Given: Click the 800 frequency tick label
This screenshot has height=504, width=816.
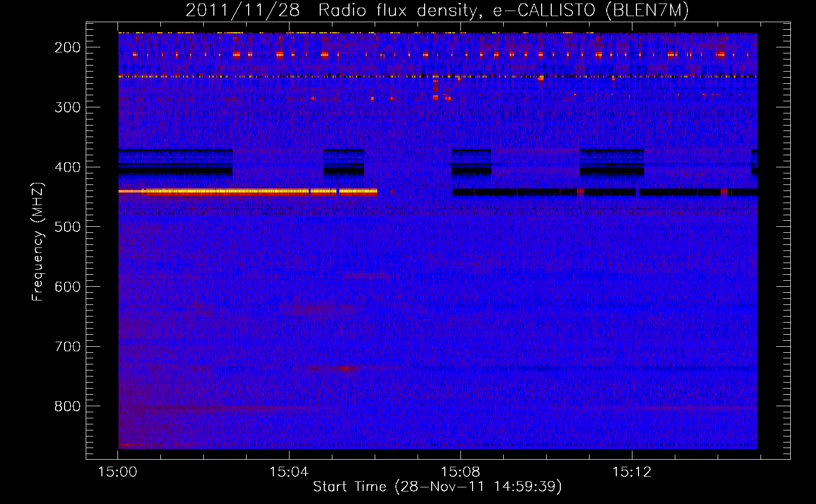Looking at the screenshot, I should tap(68, 406).
